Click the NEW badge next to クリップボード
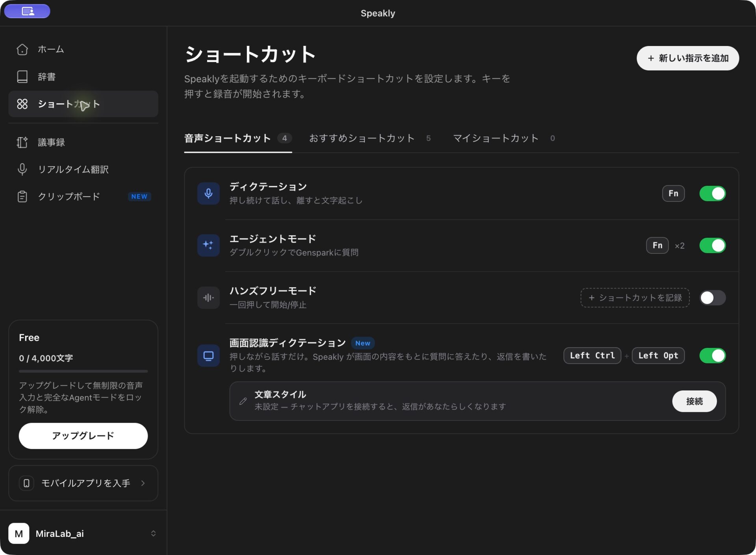Image resolution: width=756 pixels, height=555 pixels. click(139, 196)
